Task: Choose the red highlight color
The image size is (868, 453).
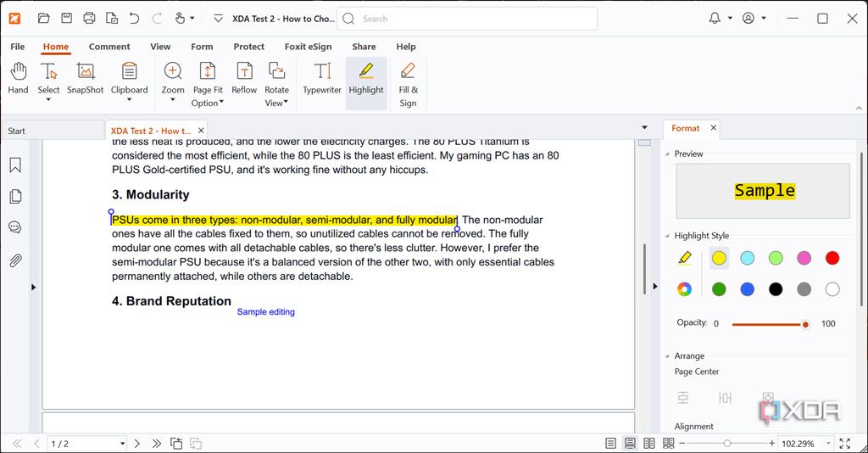Action: click(x=832, y=258)
